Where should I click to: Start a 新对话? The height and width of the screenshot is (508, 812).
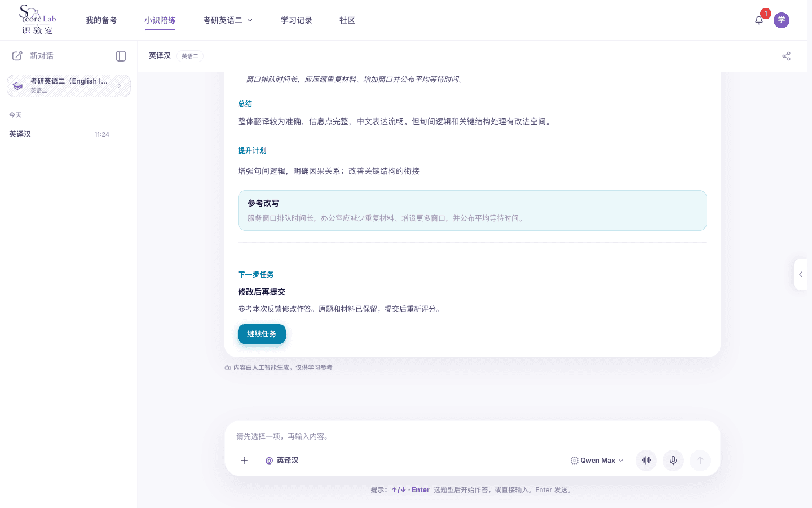pos(42,56)
